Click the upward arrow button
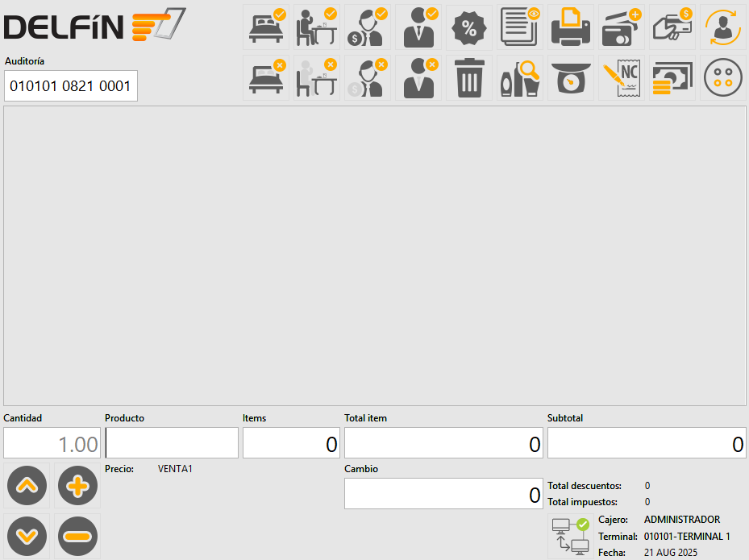749x560 pixels. [27, 485]
